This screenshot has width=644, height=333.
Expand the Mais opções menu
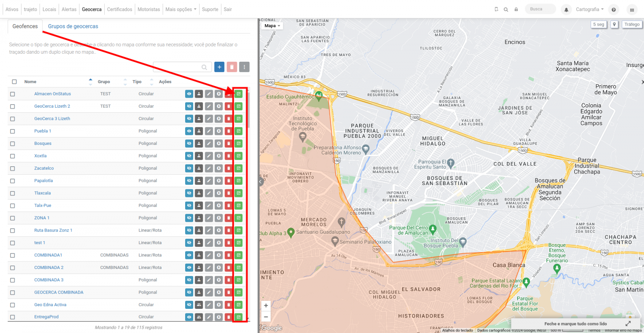pos(181,10)
